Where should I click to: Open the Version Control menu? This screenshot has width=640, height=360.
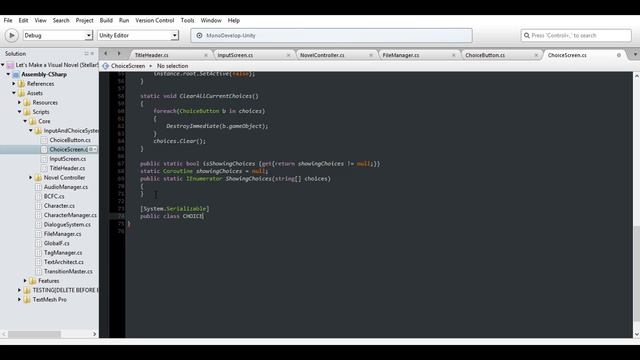[155, 20]
